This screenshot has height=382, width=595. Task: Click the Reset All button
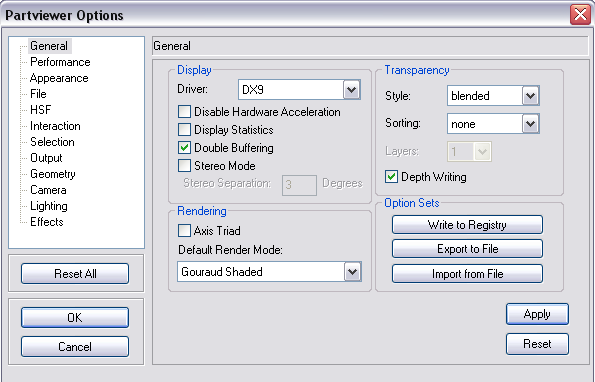75,274
